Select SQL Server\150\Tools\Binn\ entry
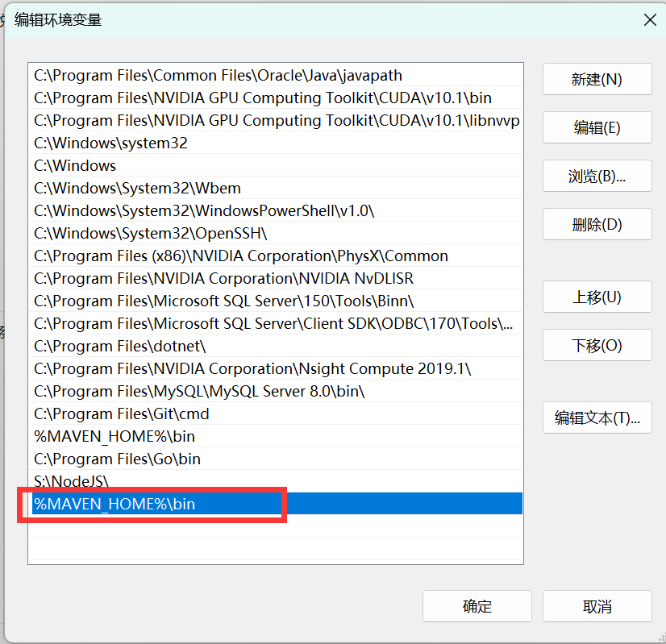The height and width of the screenshot is (644, 666). pos(276,301)
